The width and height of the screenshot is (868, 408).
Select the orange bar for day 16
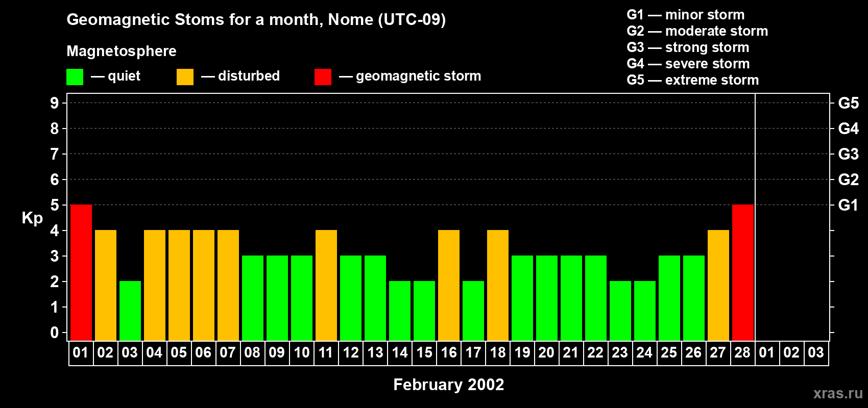(x=449, y=286)
